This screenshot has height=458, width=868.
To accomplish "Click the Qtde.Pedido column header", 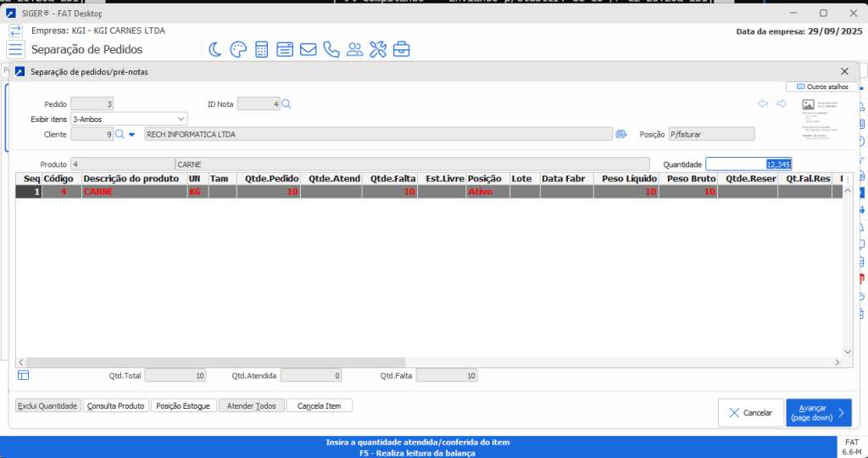I will click(x=269, y=178).
